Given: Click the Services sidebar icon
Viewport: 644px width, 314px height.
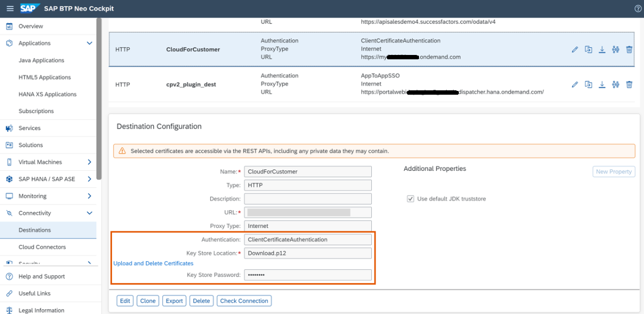Looking at the screenshot, I should click(9, 128).
